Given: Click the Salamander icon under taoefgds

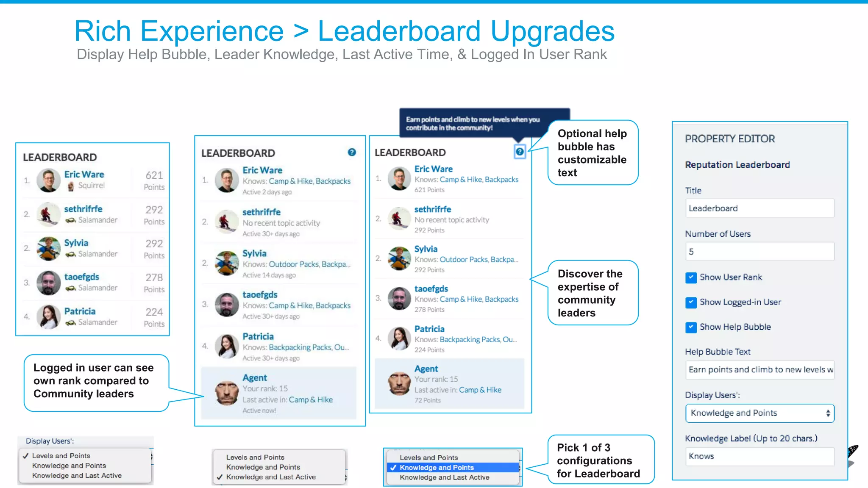Looking at the screenshot, I should [x=70, y=288].
